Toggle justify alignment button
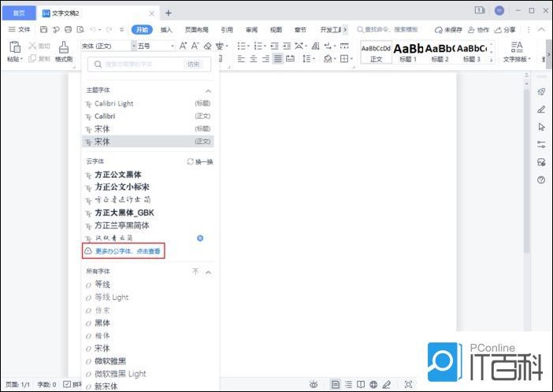Image resolution: width=553 pixels, height=392 pixels. 278,58
